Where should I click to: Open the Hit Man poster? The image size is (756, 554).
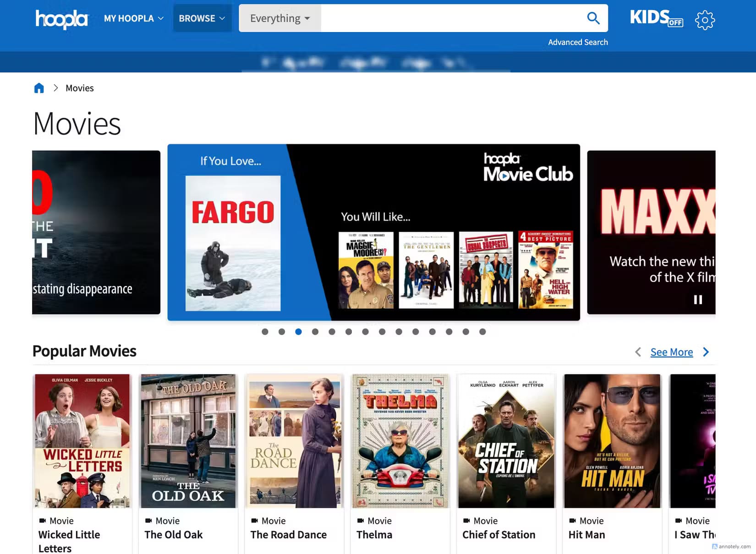(613, 441)
